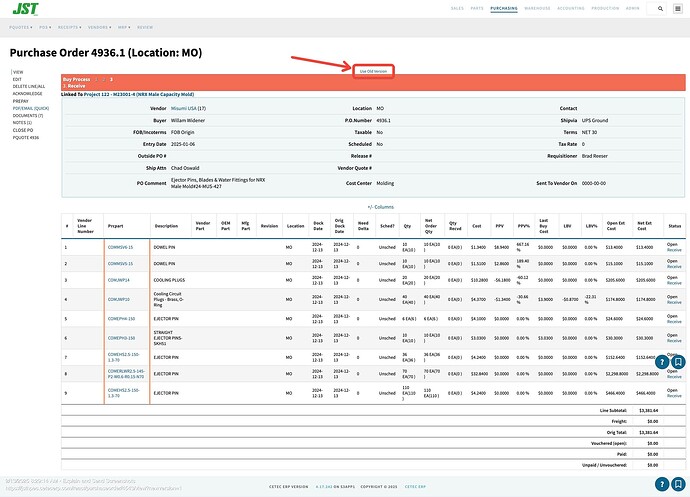The height and width of the screenshot is (497, 690).
Task: Click PREPAY in the sidebar
Action: pos(20,101)
